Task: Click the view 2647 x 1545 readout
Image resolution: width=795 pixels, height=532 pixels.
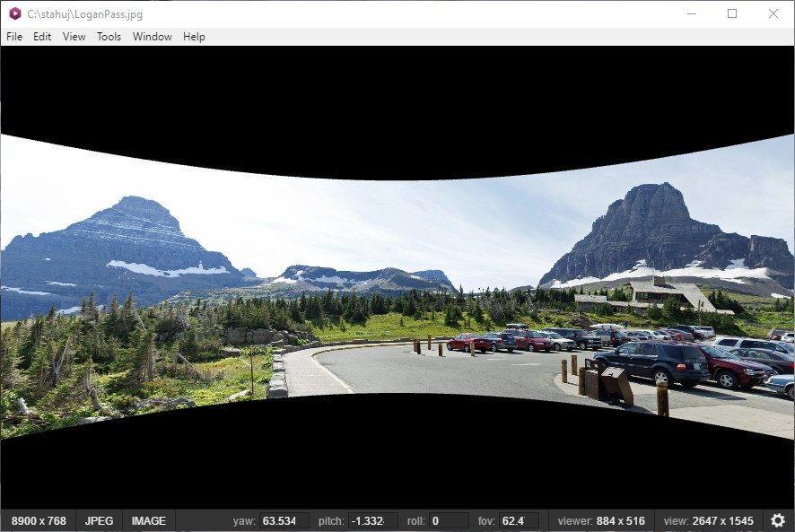Action: [x=708, y=521]
